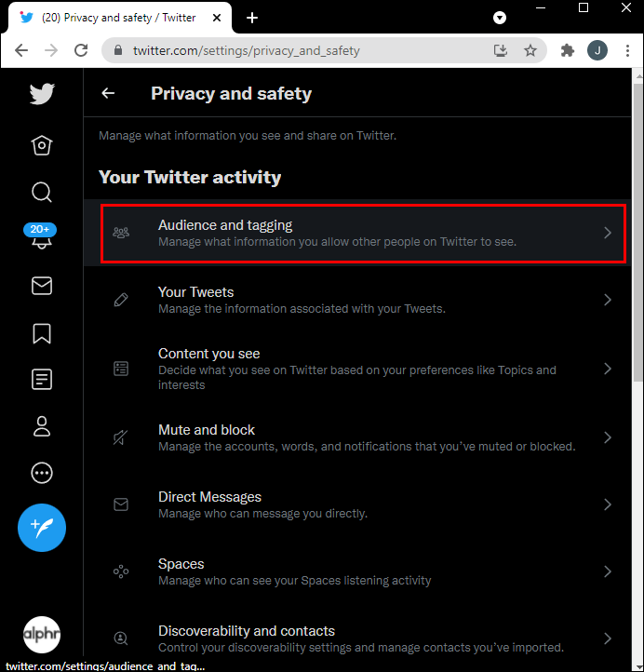The height and width of the screenshot is (672, 644).
Task: Open Lists icon in sidebar
Action: [x=42, y=380]
